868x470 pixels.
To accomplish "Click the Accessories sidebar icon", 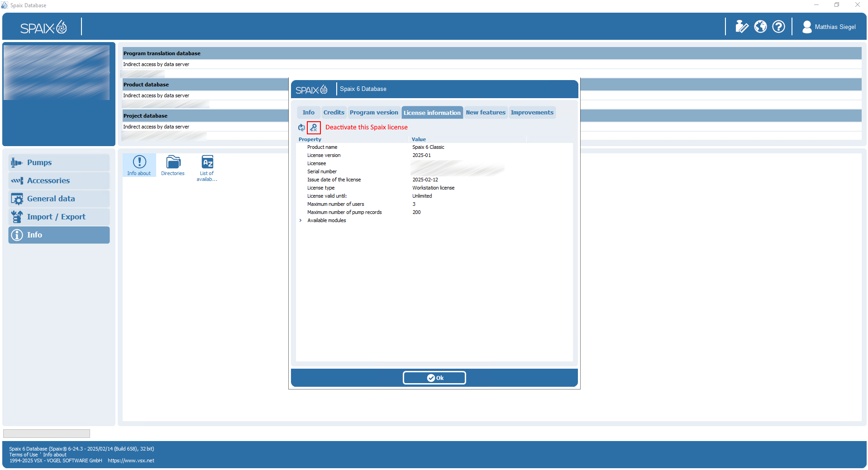I will pos(17,180).
